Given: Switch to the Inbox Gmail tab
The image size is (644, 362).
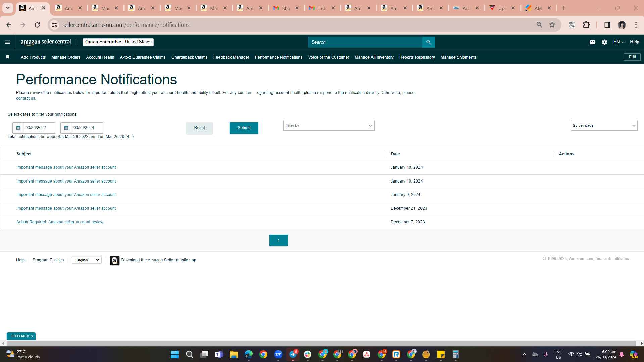Looking at the screenshot, I should point(321,8).
